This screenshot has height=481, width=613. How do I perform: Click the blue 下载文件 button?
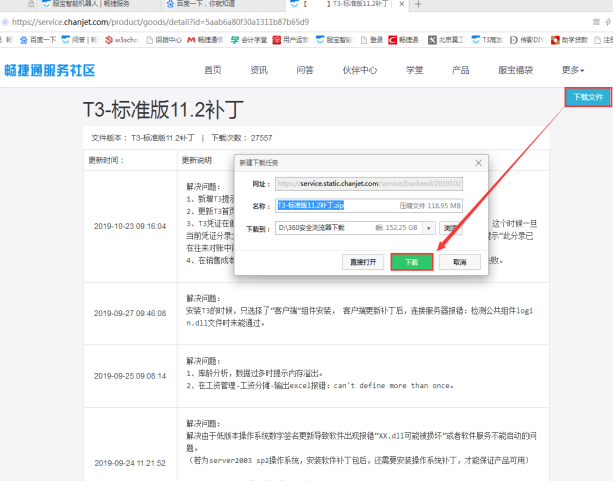click(587, 97)
